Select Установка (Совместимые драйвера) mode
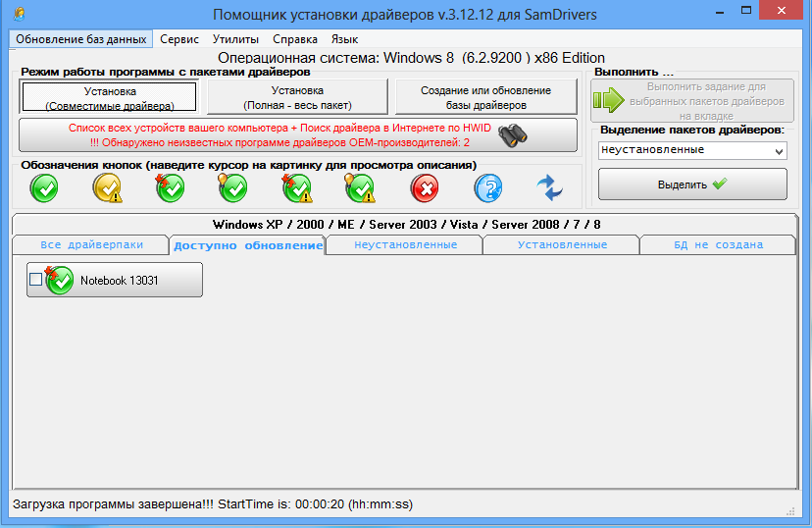The height and width of the screenshot is (528, 812). (x=110, y=97)
